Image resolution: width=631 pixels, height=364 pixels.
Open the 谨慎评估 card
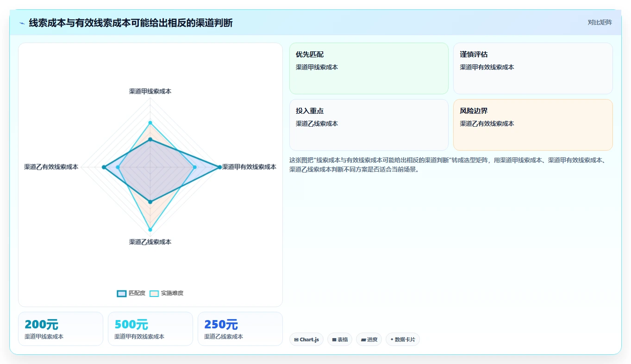[533, 68]
